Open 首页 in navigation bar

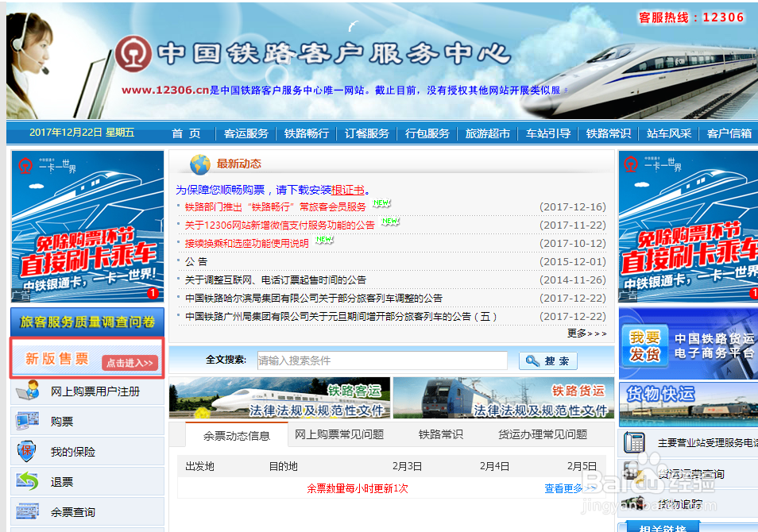point(186,133)
